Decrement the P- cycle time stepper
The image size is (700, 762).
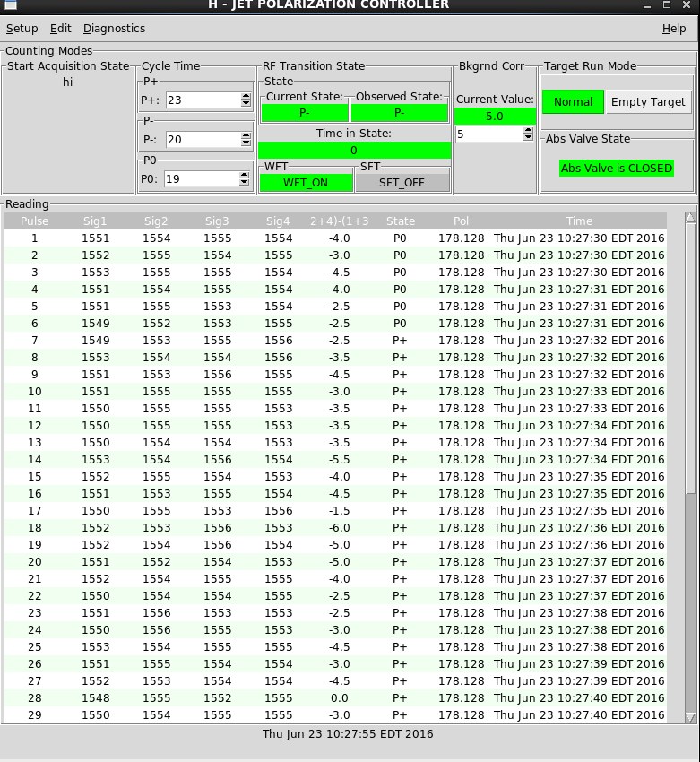tap(246, 143)
